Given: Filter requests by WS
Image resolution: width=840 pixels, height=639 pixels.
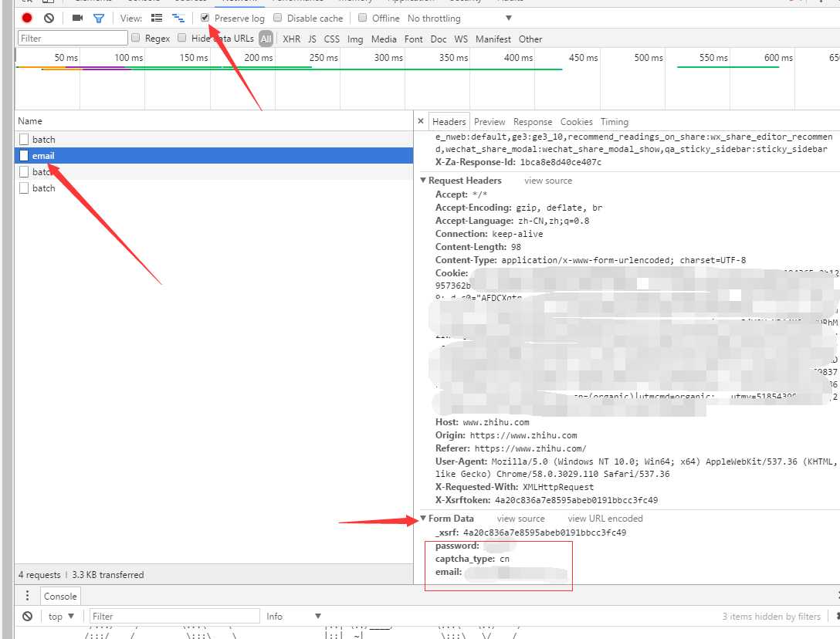Looking at the screenshot, I should click(x=461, y=39).
